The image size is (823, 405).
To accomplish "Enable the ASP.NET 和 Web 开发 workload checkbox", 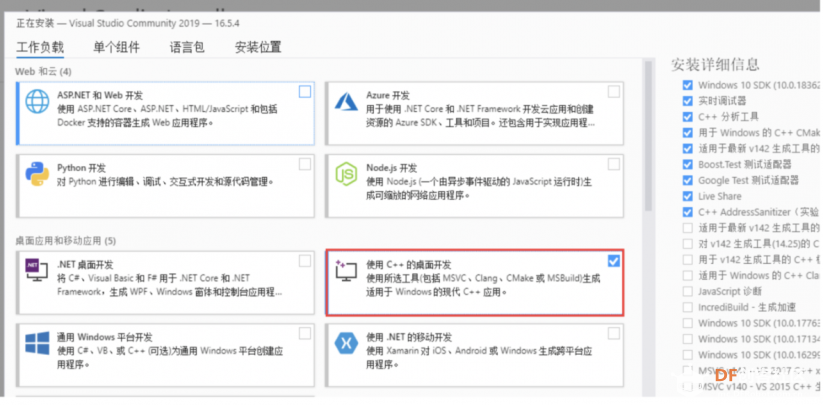I will coord(305,92).
